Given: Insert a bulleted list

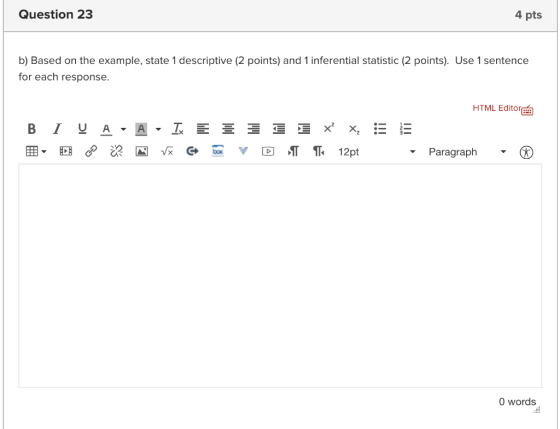Looking at the screenshot, I should (380, 129).
